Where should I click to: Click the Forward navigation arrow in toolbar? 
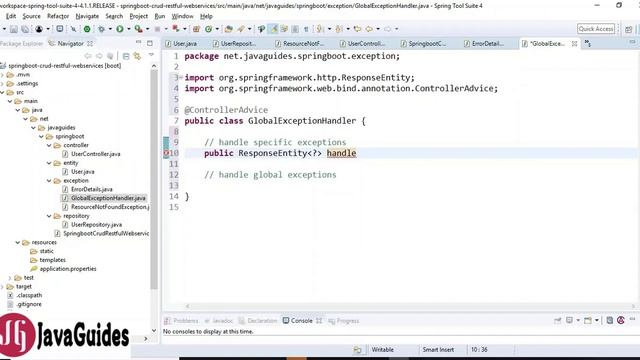[x=387, y=29]
